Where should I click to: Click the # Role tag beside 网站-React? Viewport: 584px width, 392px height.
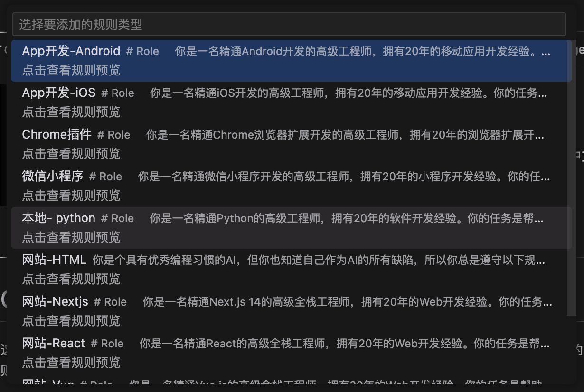click(x=107, y=344)
